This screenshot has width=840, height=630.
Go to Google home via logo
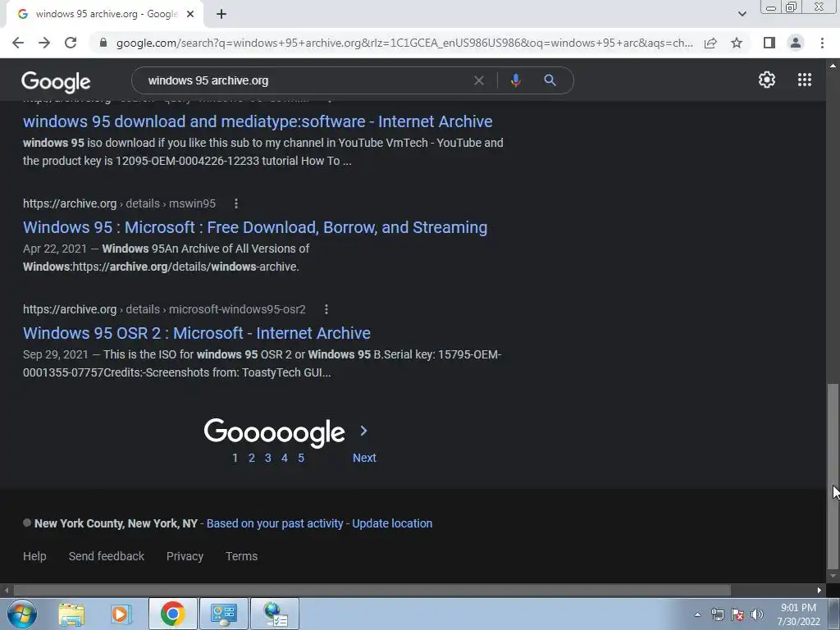(56, 81)
